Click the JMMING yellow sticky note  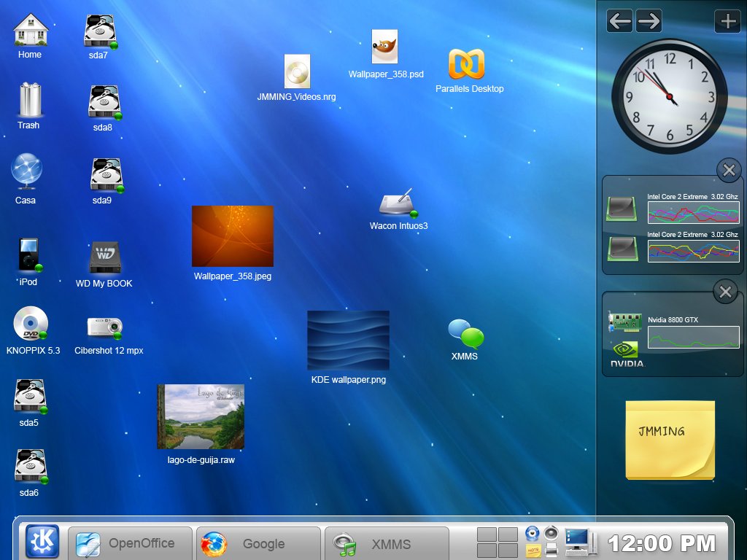(x=670, y=440)
